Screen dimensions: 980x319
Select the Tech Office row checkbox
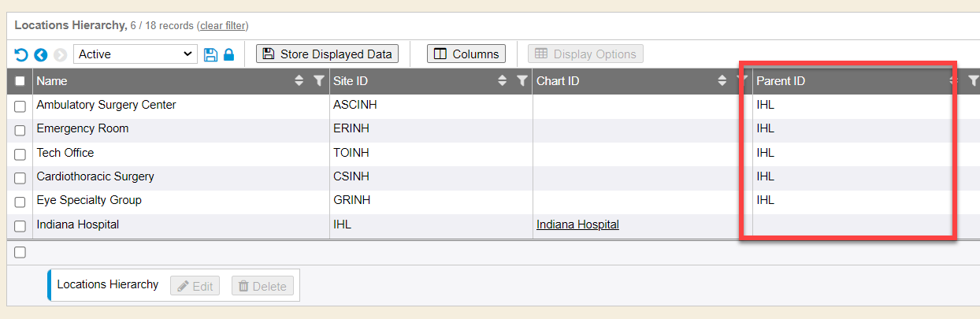click(20, 154)
